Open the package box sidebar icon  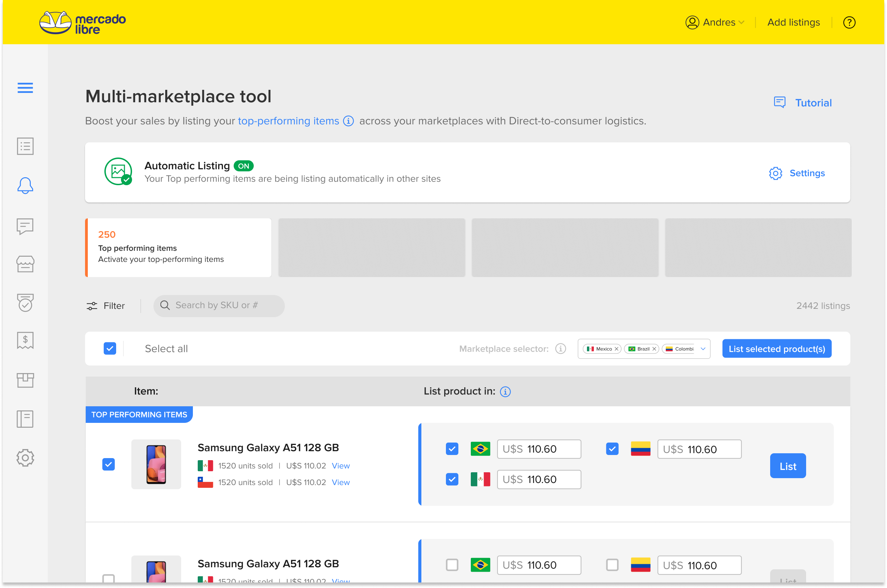(x=25, y=380)
